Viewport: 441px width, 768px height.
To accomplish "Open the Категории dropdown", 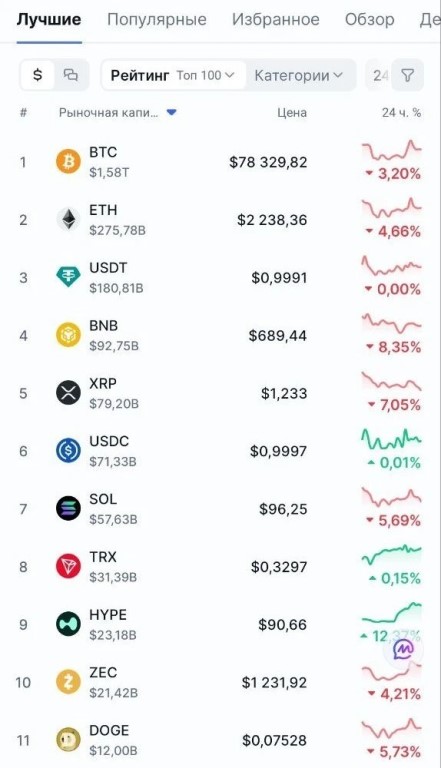I will 298,75.
